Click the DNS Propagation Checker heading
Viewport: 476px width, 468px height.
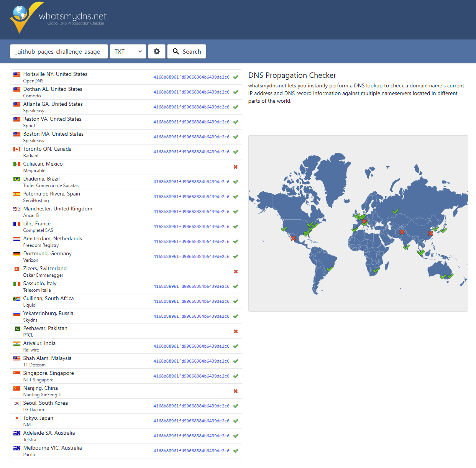coord(292,75)
